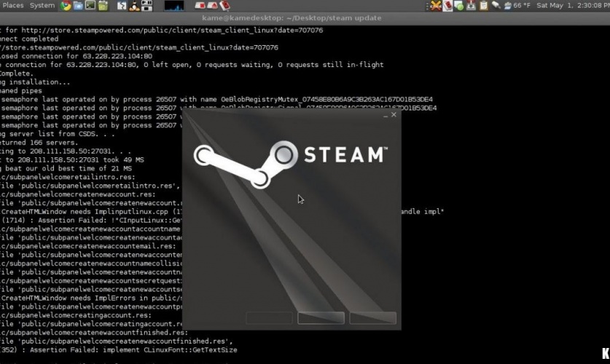Click the network connection tray icon
Screen dimensions: 610x364
[495, 6]
